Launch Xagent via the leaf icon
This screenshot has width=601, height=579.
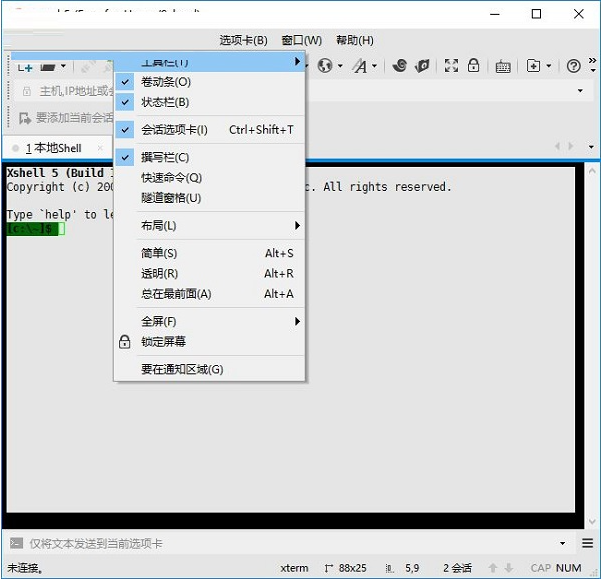[x=422, y=66]
